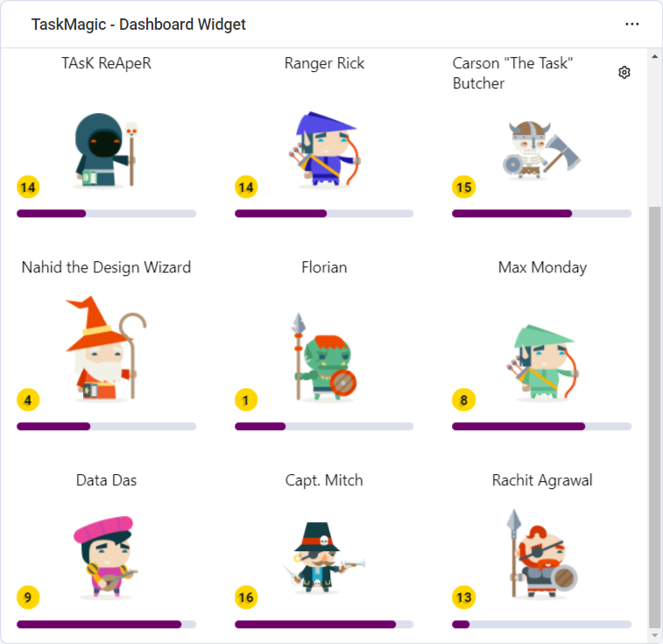Click the vertical scrollbar thumb
The image size is (663, 644).
(x=654, y=418)
